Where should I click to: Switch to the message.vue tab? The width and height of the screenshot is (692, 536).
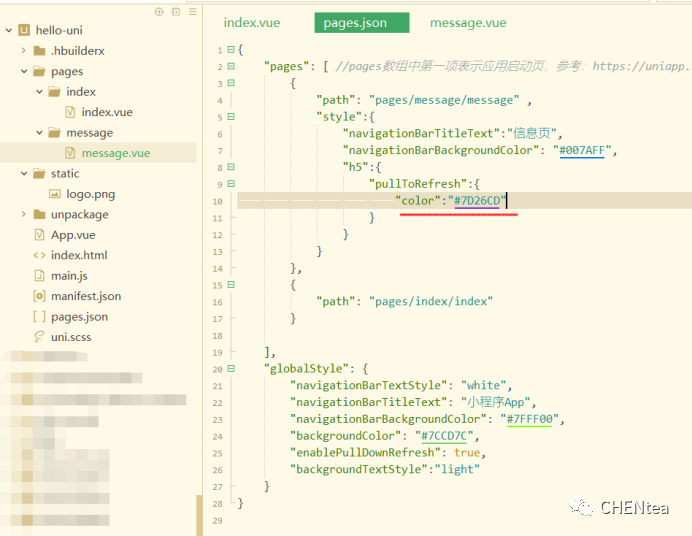pos(467,23)
